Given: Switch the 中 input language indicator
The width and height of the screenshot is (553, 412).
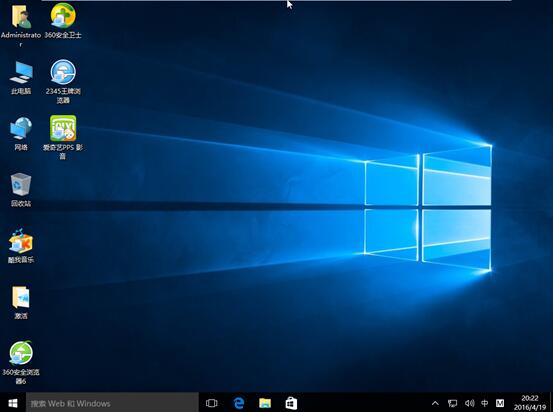Looking at the screenshot, I should tap(485, 403).
